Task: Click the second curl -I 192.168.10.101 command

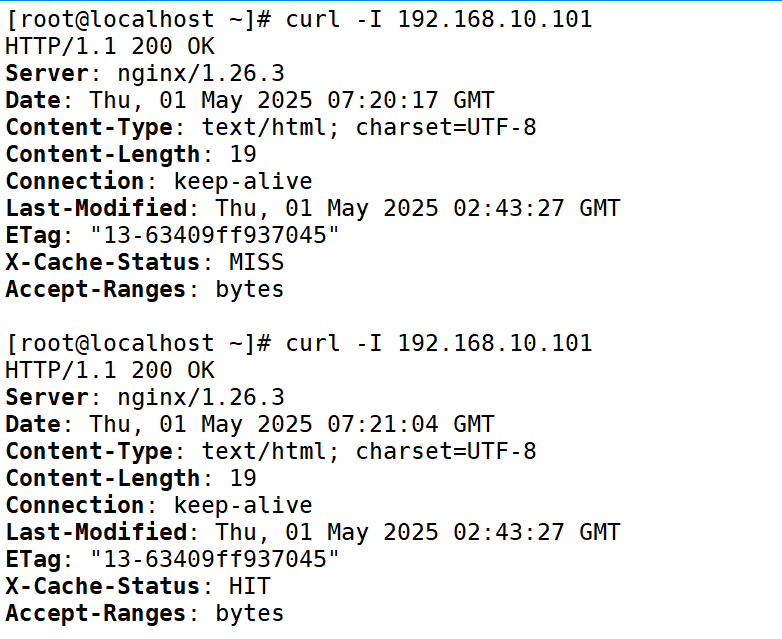Action: (438, 344)
